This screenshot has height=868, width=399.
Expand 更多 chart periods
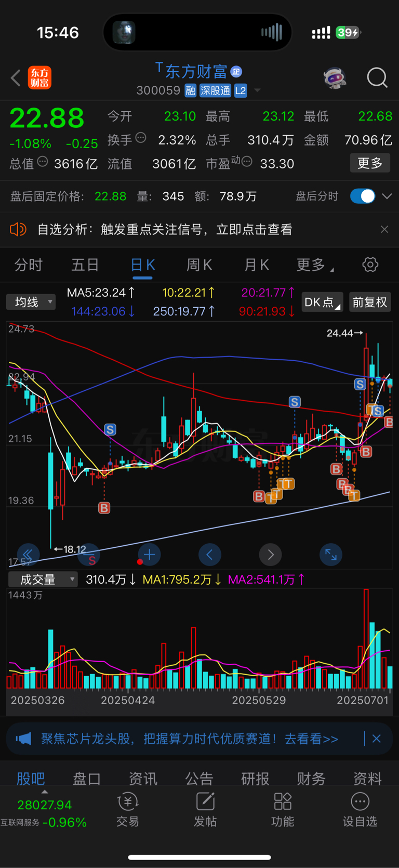point(315,265)
